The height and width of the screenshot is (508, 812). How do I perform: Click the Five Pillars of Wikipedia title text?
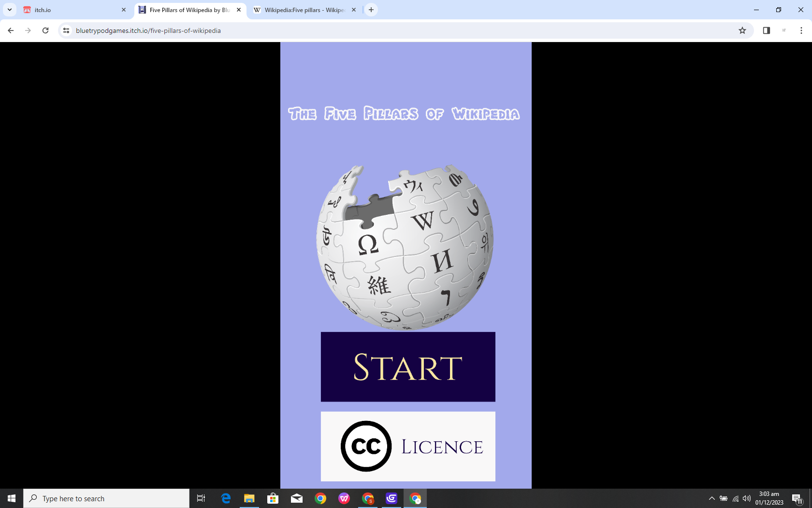404,114
